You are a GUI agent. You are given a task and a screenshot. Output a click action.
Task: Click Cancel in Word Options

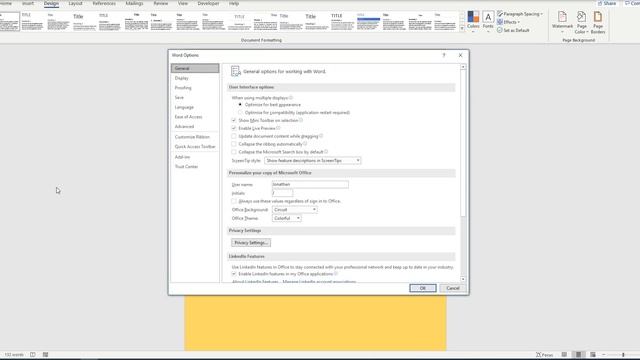click(x=453, y=288)
